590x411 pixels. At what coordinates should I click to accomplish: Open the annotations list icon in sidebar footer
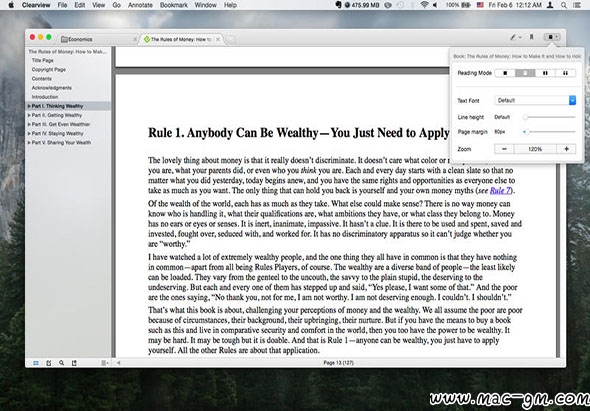pyautogui.click(x=49, y=363)
